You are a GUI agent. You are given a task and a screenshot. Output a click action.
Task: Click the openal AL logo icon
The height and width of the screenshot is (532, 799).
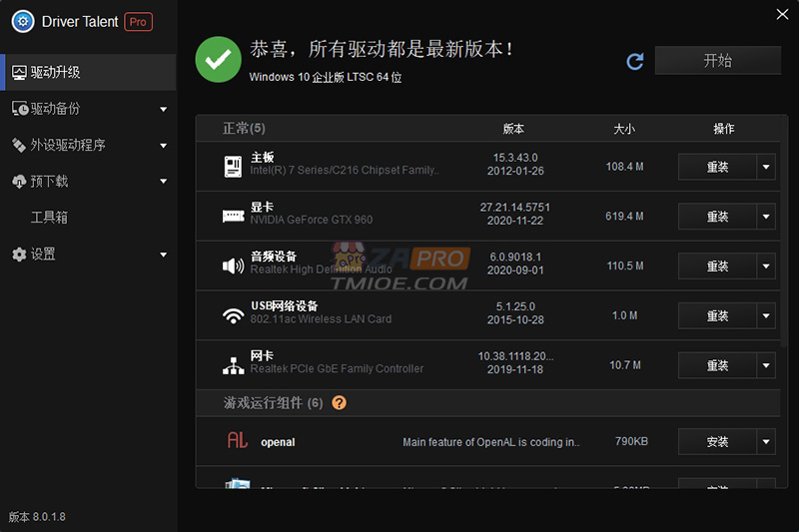point(238,440)
